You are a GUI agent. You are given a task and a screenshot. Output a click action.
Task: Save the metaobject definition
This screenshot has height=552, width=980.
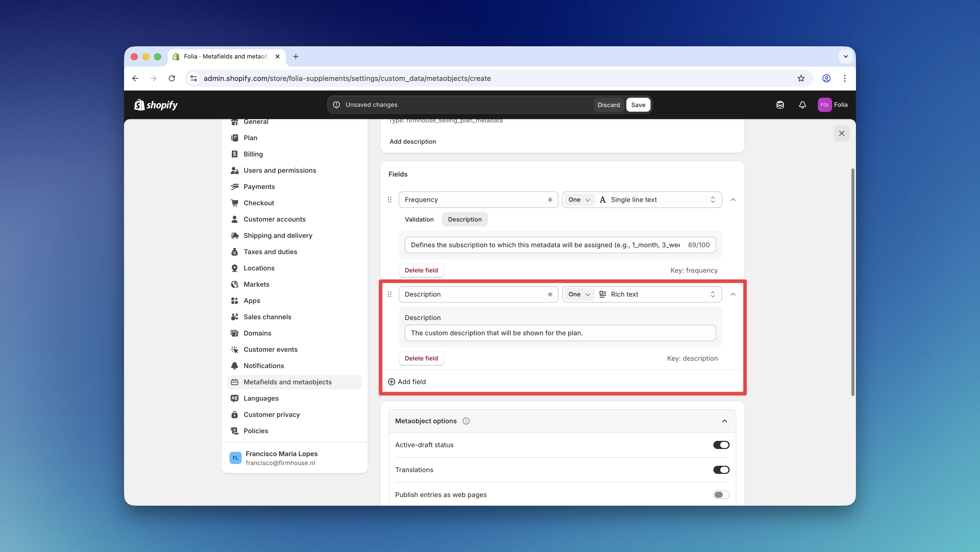pyautogui.click(x=638, y=105)
